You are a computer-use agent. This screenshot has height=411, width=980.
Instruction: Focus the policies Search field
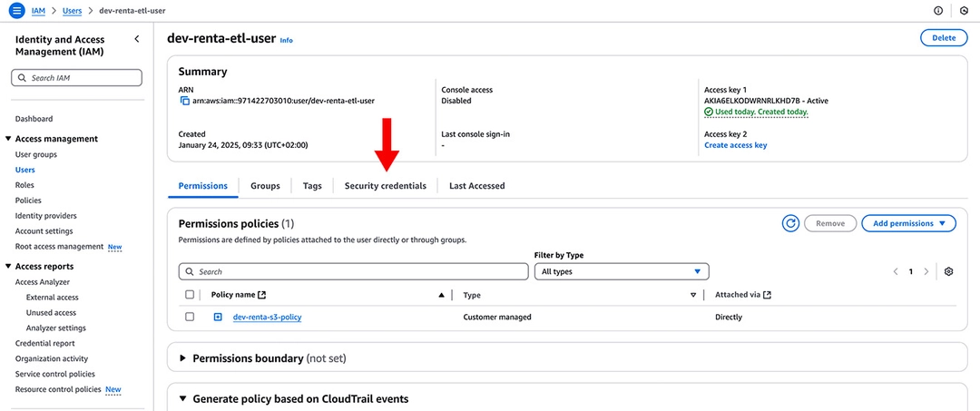pyautogui.click(x=354, y=271)
